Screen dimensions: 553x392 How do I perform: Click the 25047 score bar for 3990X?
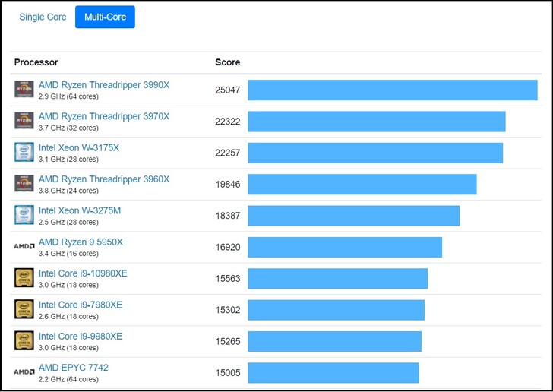click(x=392, y=90)
